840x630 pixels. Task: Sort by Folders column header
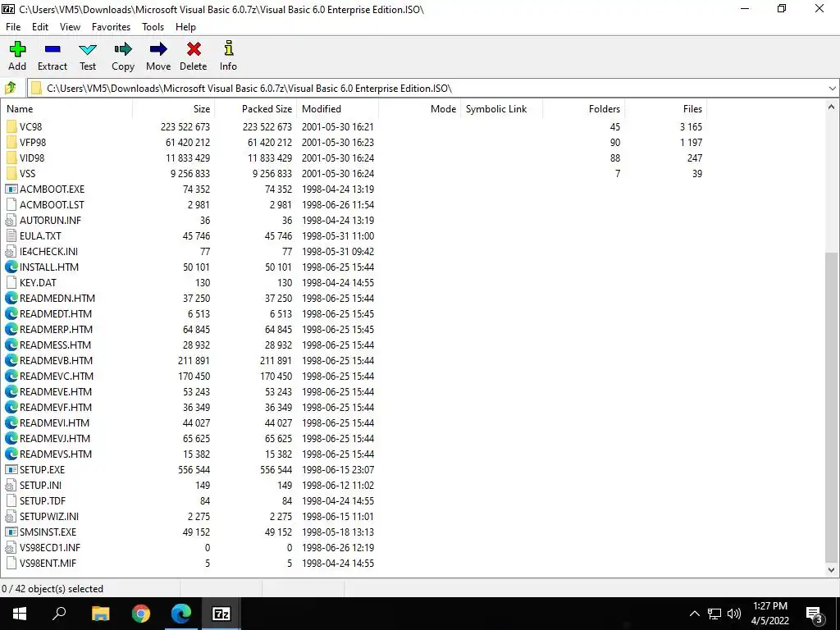(x=583, y=109)
